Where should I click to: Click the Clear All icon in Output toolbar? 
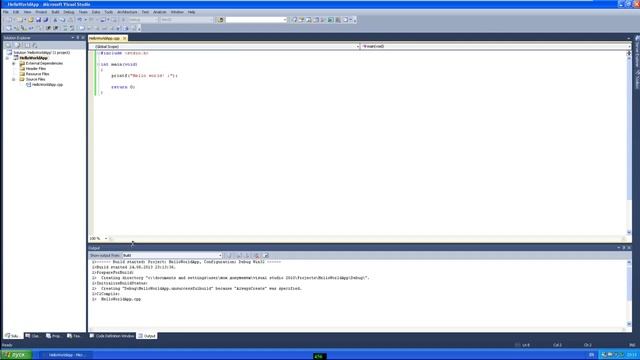[x=257, y=256]
